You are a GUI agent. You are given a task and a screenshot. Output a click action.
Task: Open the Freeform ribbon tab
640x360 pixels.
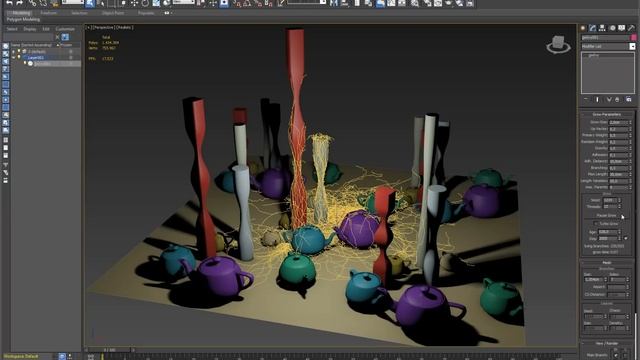point(49,13)
